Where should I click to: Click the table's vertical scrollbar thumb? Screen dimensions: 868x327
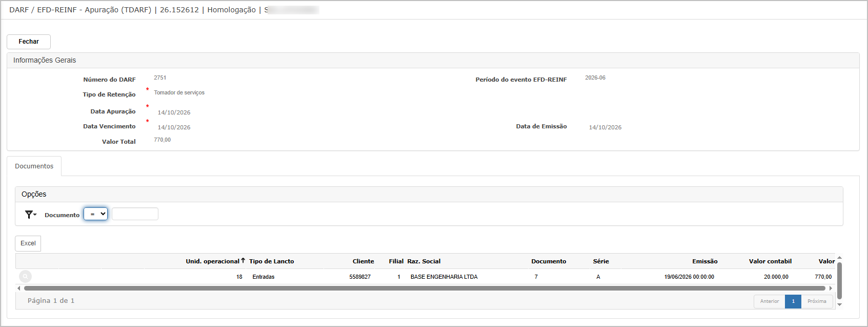[x=839, y=281]
